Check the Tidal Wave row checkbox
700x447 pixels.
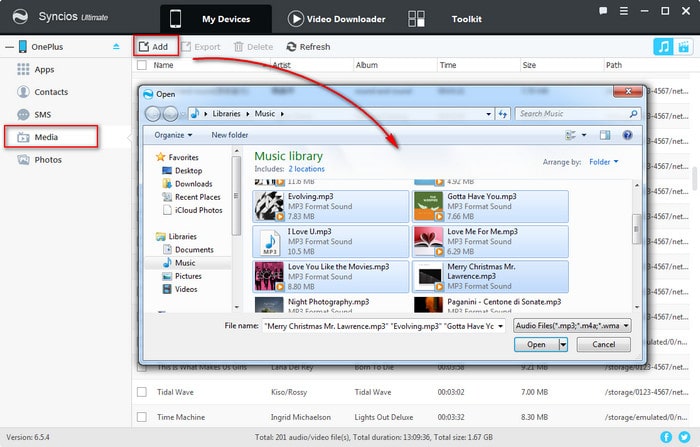[142, 392]
